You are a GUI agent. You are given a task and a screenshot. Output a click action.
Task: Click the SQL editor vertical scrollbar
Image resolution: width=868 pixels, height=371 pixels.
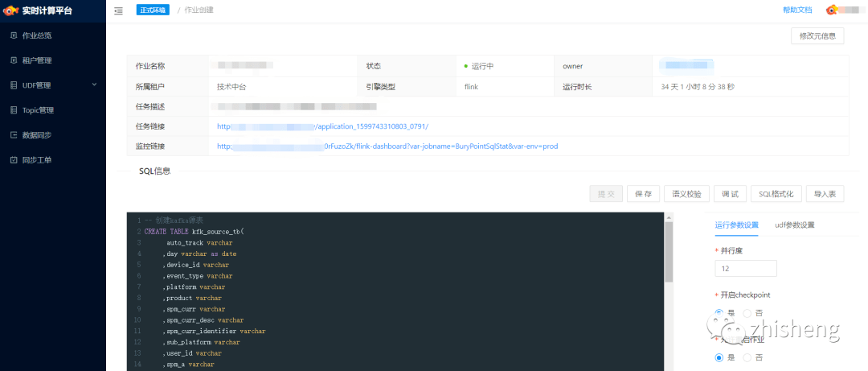(x=669, y=291)
